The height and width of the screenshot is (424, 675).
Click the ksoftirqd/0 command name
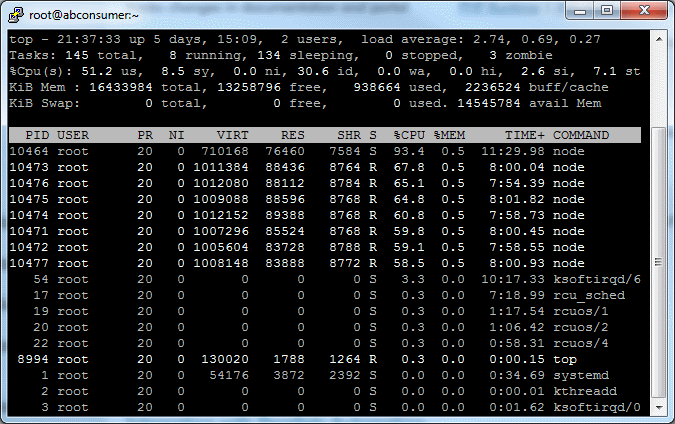[x=597, y=407]
